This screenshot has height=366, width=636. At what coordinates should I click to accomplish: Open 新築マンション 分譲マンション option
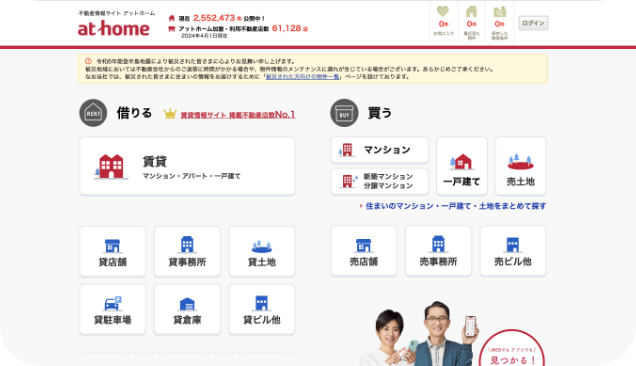point(380,181)
